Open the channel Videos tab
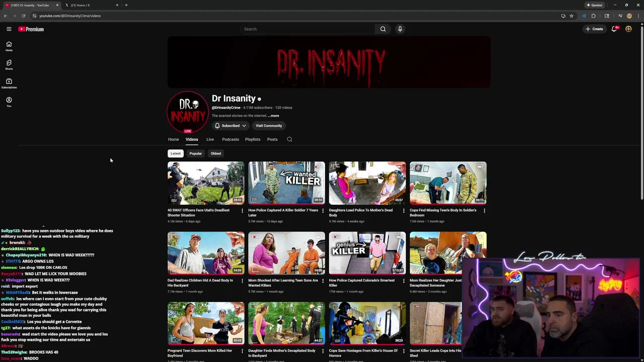Viewport: 644px width, 362px height. 192,139
